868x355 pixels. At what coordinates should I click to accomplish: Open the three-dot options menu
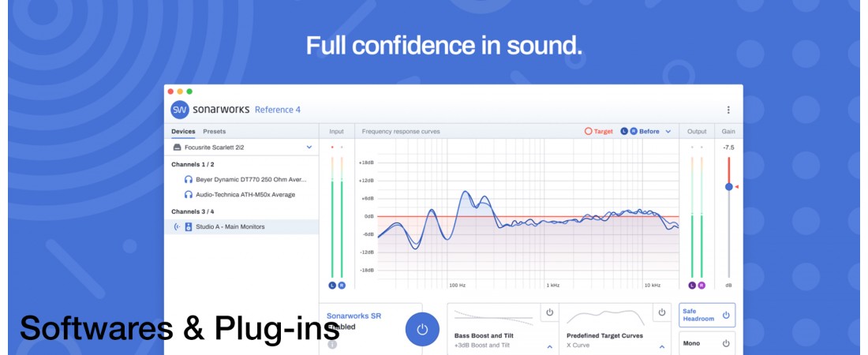tap(728, 110)
